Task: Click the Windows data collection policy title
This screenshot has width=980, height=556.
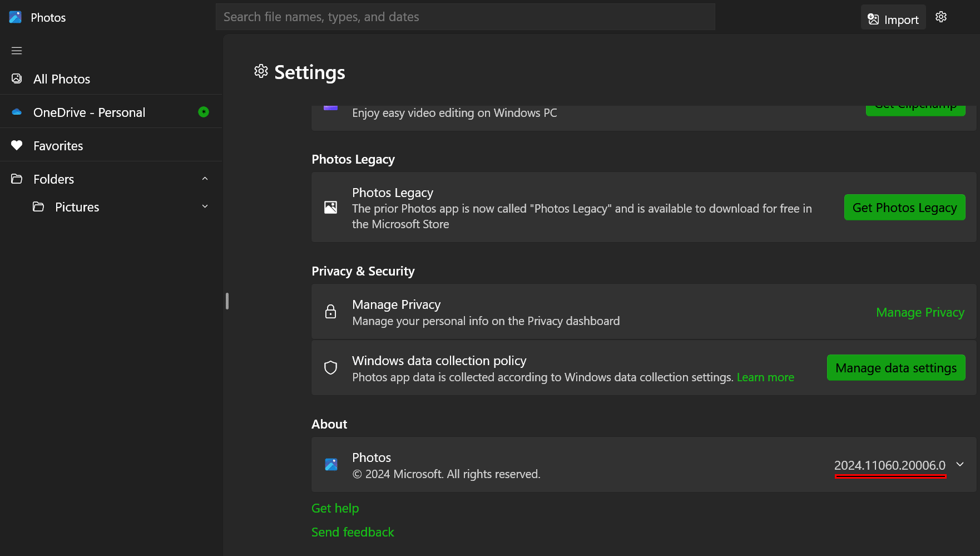Action: [439, 361]
